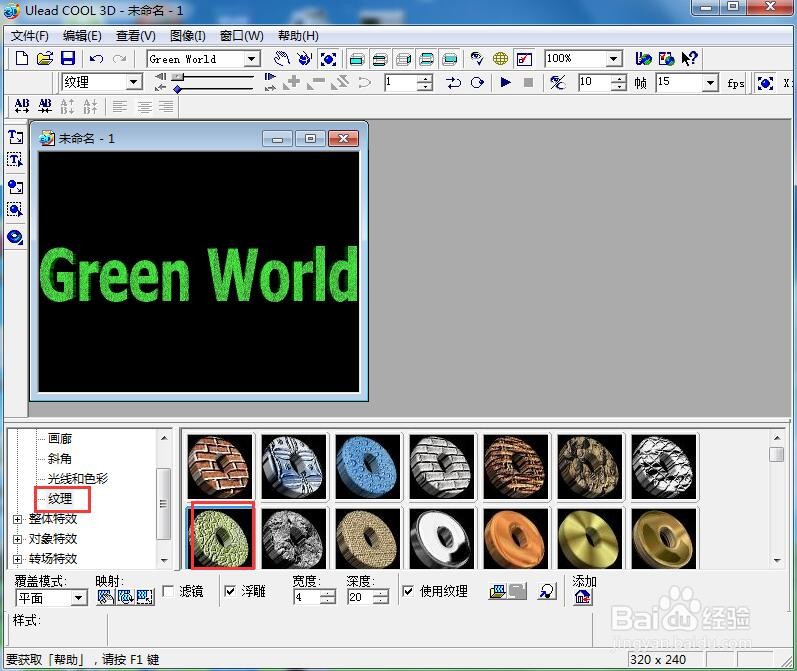This screenshot has height=671, width=797.
Task: Expand the 整体特效 tree node
Action: click(17, 519)
